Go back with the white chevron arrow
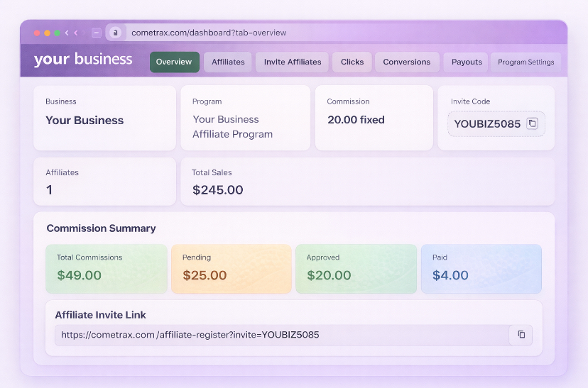The height and width of the screenshot is (388, 588). click(67, 33)
